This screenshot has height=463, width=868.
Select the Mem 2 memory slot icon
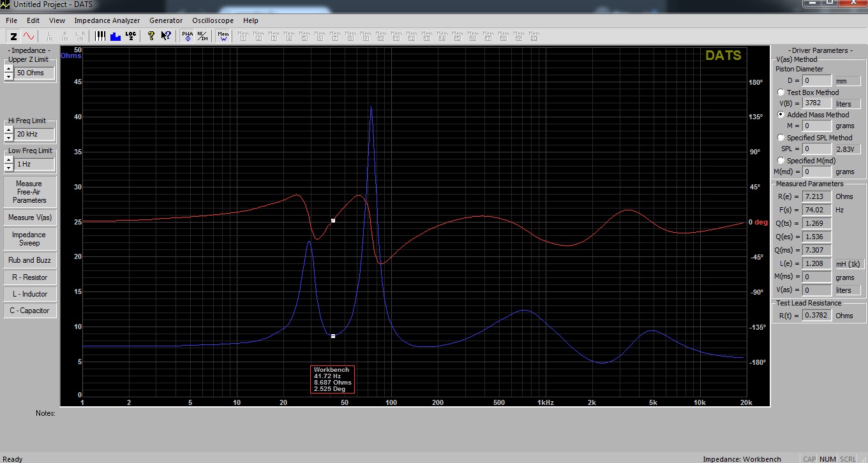point(258,36)
